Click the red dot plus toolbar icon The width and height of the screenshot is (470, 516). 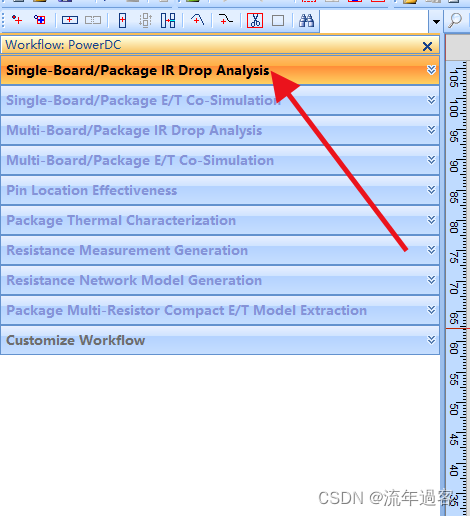[17, 20]
